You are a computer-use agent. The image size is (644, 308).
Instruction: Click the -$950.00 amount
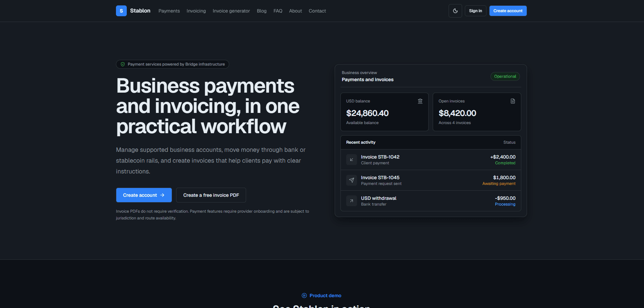(x=505, y=198)
